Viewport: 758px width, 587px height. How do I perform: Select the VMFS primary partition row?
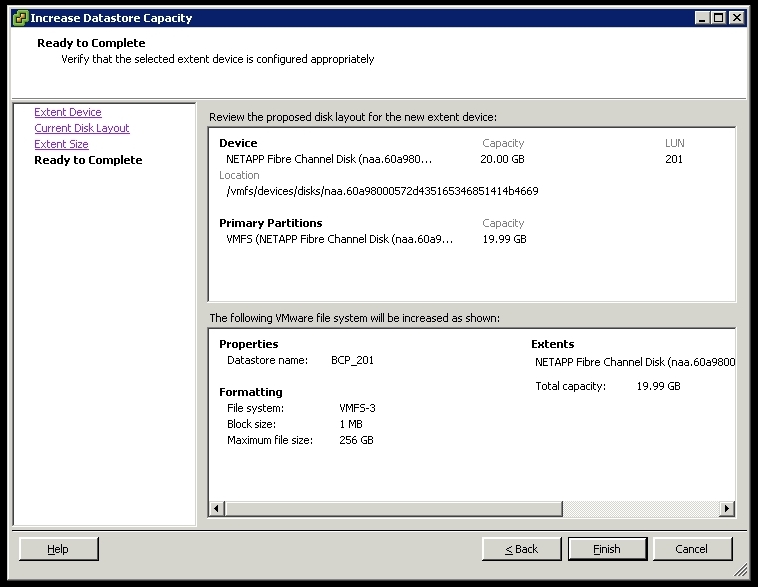click(x=339, y=239)
